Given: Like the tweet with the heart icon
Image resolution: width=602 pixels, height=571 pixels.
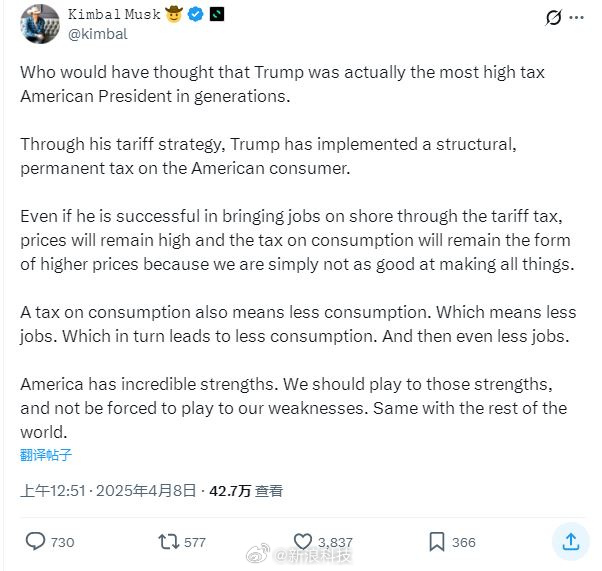Looking at the screenshot, I should 303,541.
